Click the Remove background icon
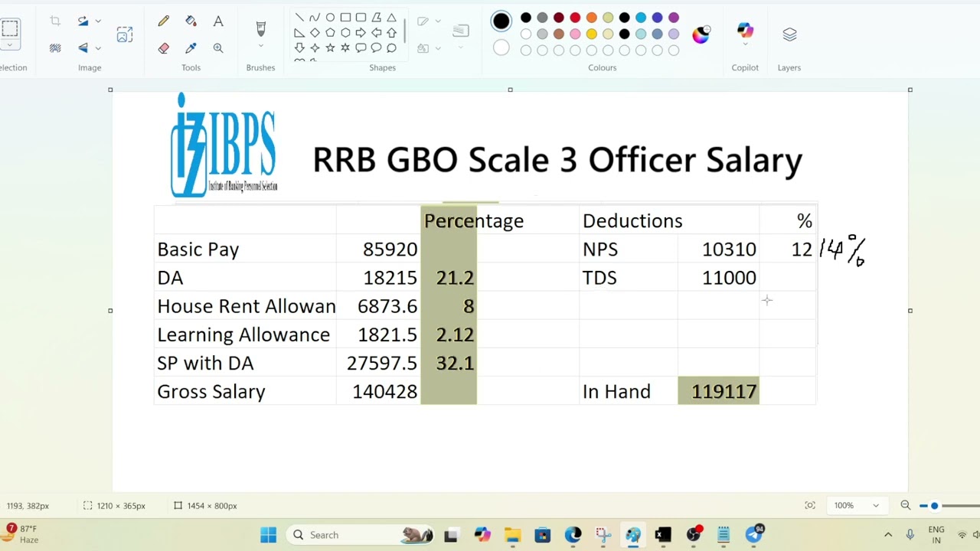980x551 pixels. click(55, 48)
